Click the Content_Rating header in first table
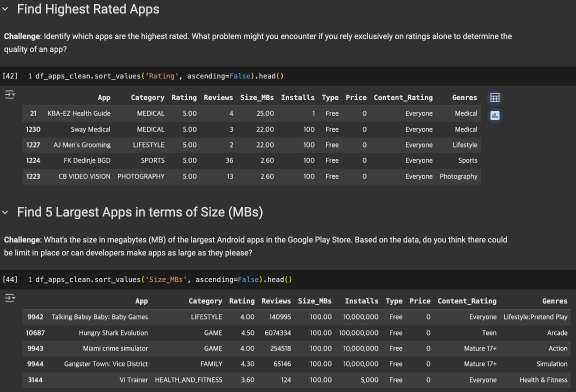Screen dimensions: 576x392 (x=403, y=97)
